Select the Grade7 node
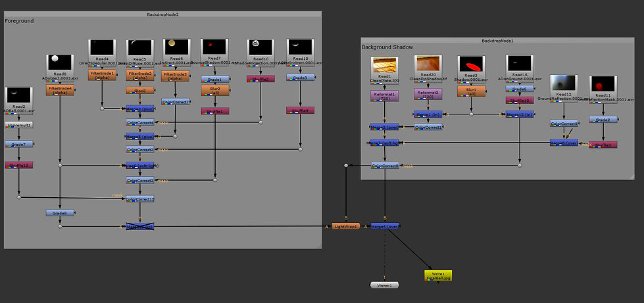Viewport: 644px width, 303px height. tap(19, 144)
